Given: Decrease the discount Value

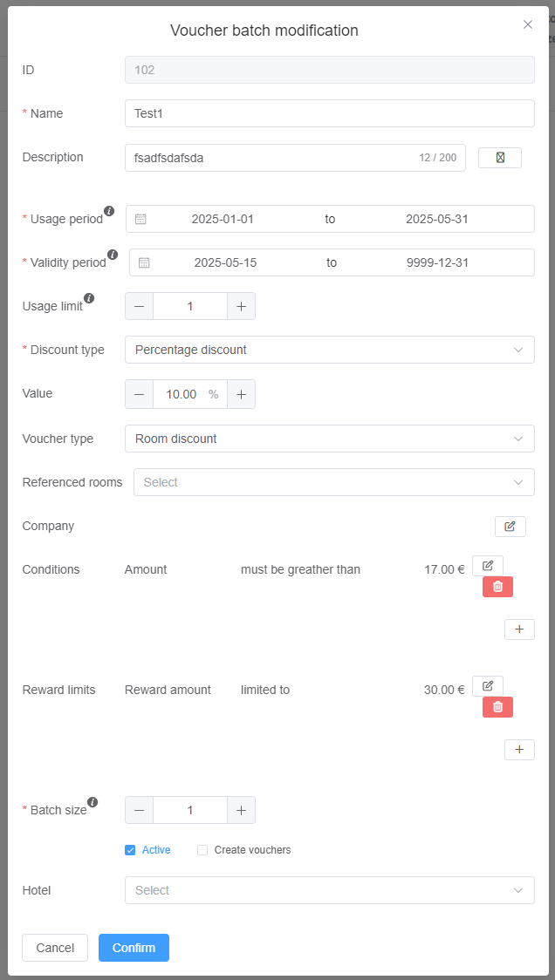Looking at the screenshot, I should point(139,394).
